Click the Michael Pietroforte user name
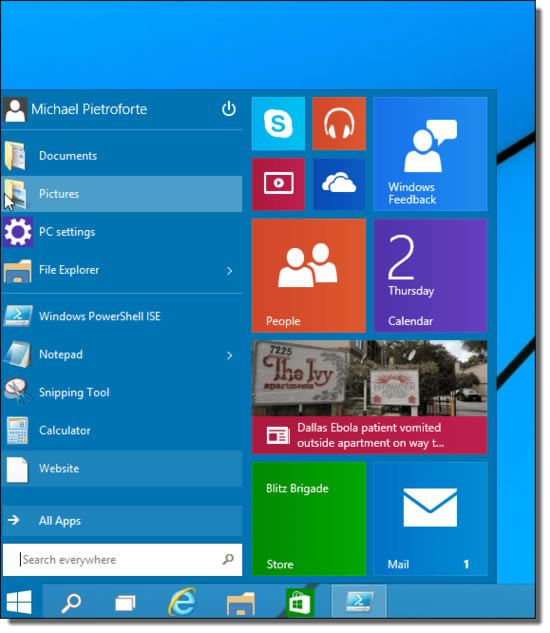Screen dimensions: 550x633 [x=89, y=109]
